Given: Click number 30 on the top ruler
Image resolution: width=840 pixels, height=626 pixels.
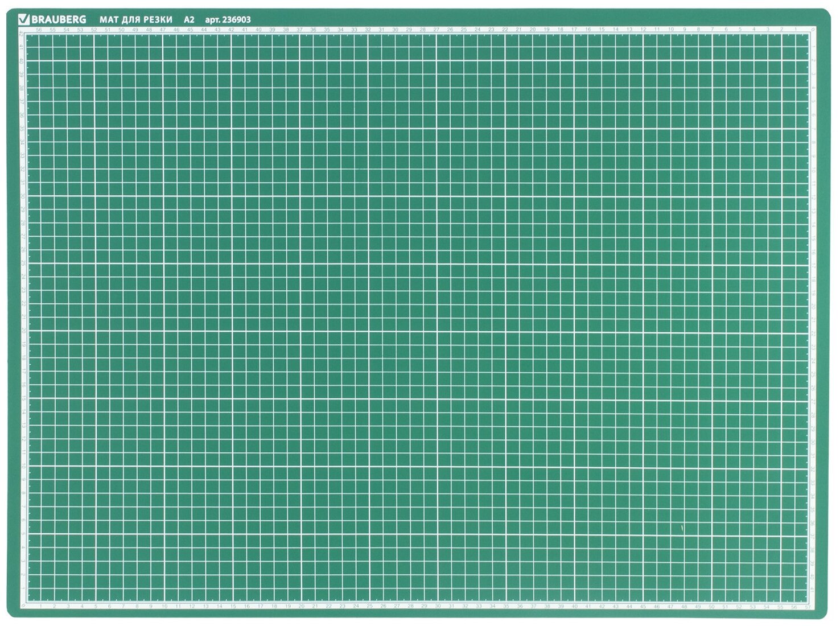Looking at the screenshot, I should tap(396, 29).
